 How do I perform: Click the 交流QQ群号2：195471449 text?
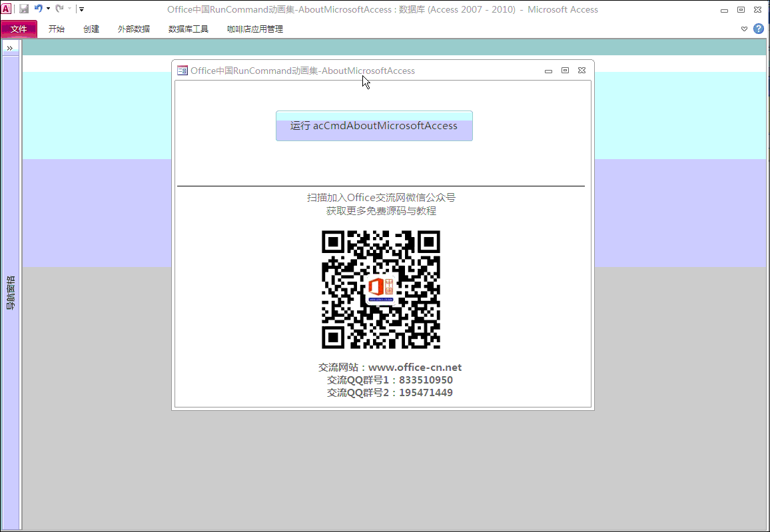(390, 393)
